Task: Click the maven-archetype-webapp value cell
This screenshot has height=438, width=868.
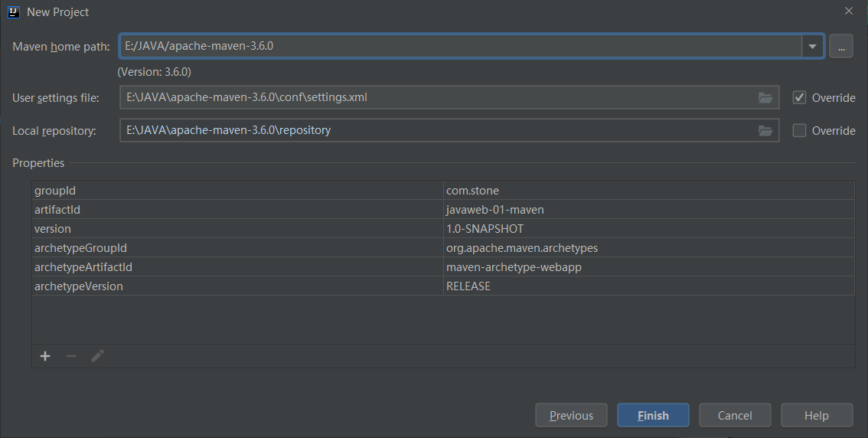Action: [649, 267]
